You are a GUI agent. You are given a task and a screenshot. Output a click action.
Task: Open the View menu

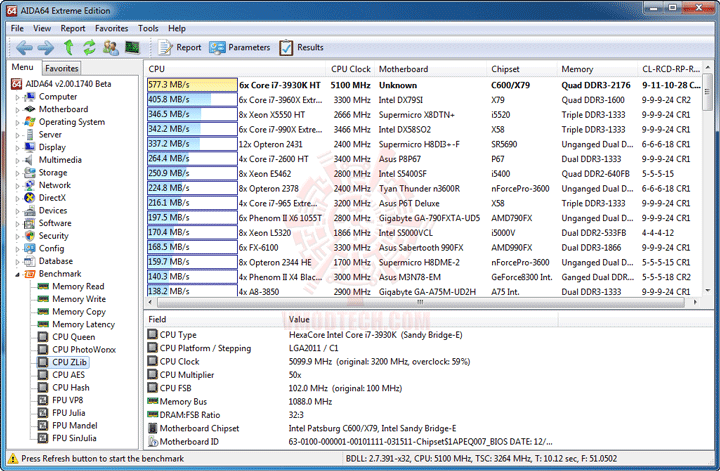pyautogui.click(x=42, y=28)
